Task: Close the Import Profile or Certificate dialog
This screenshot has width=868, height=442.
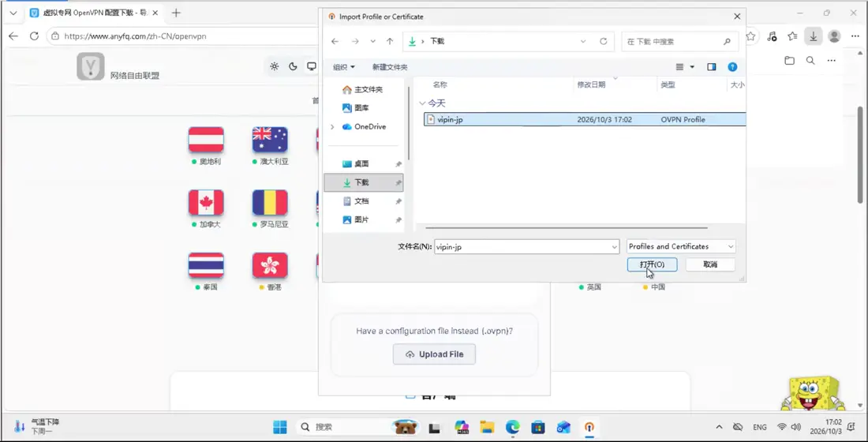Action: click(x=737, y=17)
